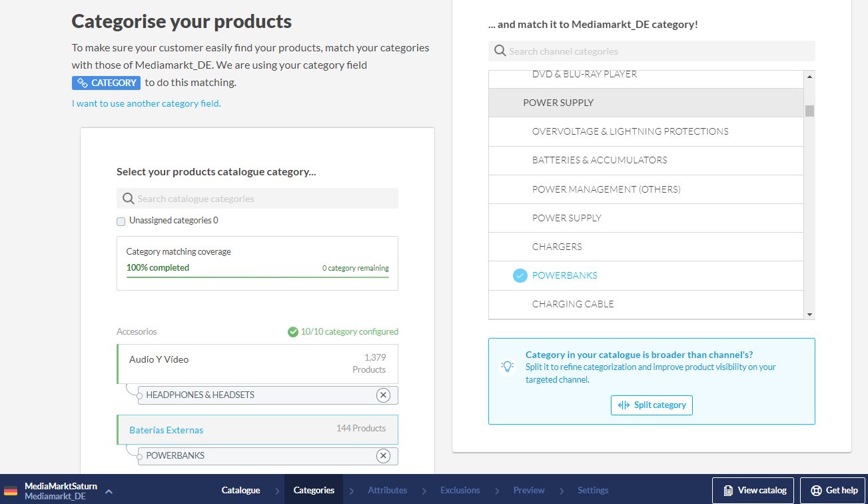868x504 pixels.
Task: Click 'I want to use another category field' link
Action: point(147,103)
